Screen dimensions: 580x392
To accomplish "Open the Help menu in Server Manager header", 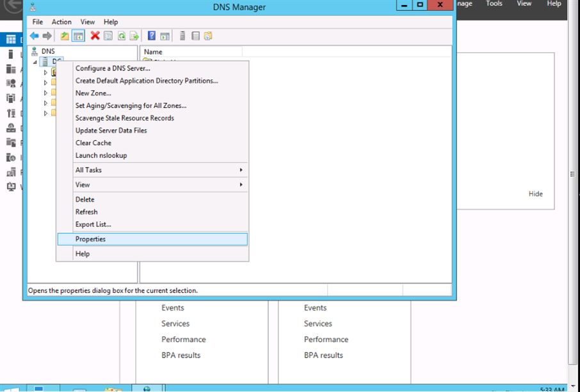I will click(x=554, y=4).
